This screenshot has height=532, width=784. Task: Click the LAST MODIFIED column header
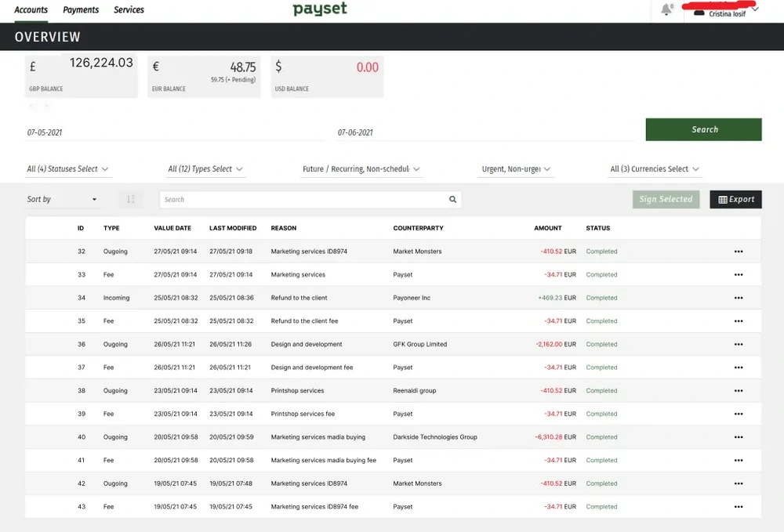click(x=233, y=228)
